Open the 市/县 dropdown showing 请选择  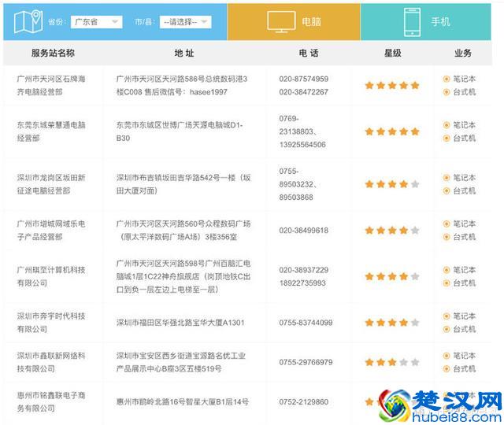[186, 22]
